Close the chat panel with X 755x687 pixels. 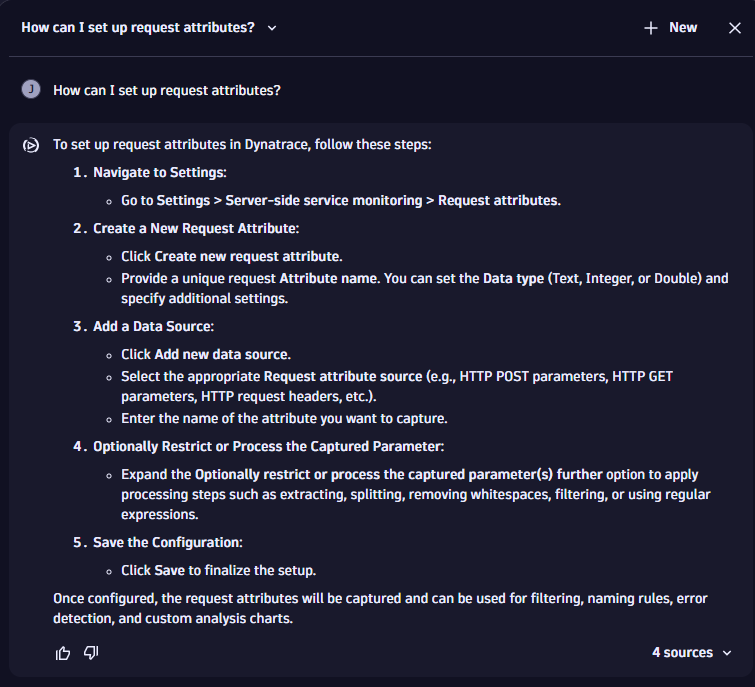click(735, 28)
